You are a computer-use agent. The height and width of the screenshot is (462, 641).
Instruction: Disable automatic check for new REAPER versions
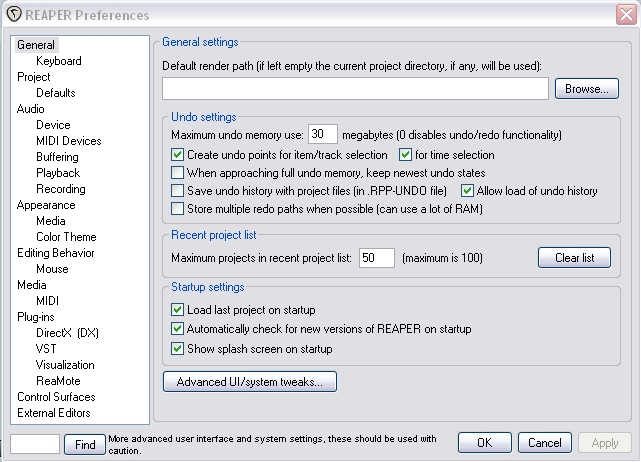(x=179, y=330)
